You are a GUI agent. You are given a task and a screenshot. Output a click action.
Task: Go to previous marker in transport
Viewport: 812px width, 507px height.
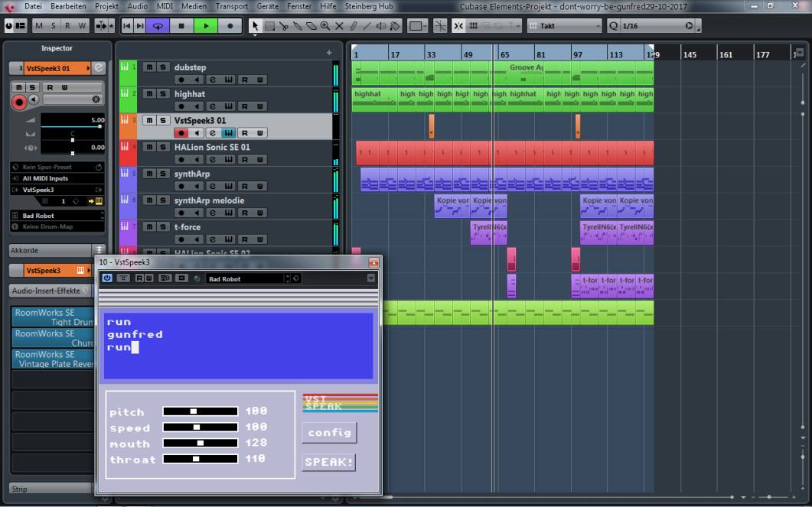click(127, 26)
